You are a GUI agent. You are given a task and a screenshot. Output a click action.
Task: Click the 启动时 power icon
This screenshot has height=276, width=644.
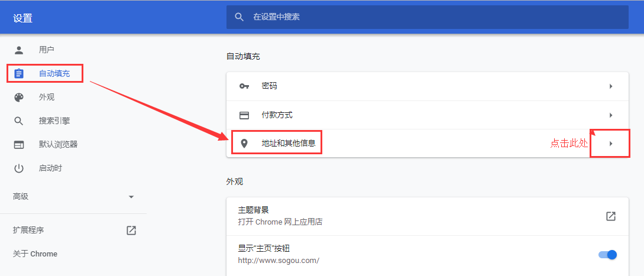pyautogui.click(x=19, y=168)
